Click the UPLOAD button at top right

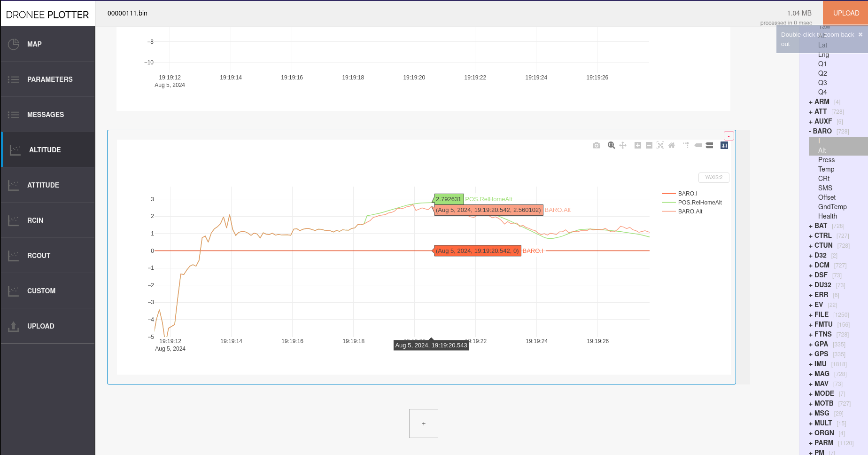(x=845, y=13)
